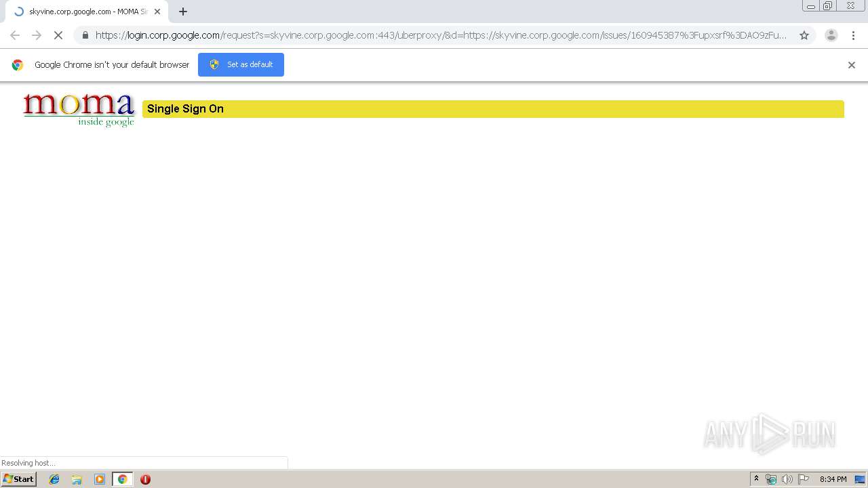Open the Windows Start menu
The image size is (868, 488).
click(18, 479)
